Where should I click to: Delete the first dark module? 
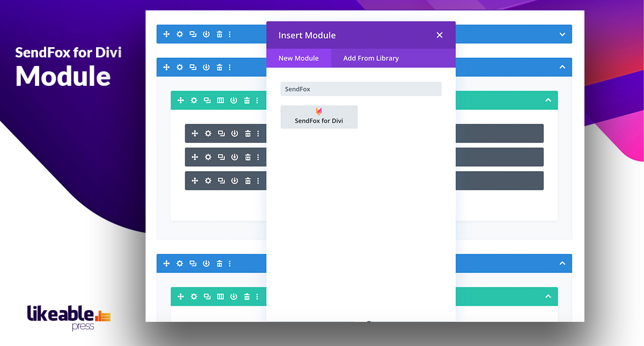248,134
